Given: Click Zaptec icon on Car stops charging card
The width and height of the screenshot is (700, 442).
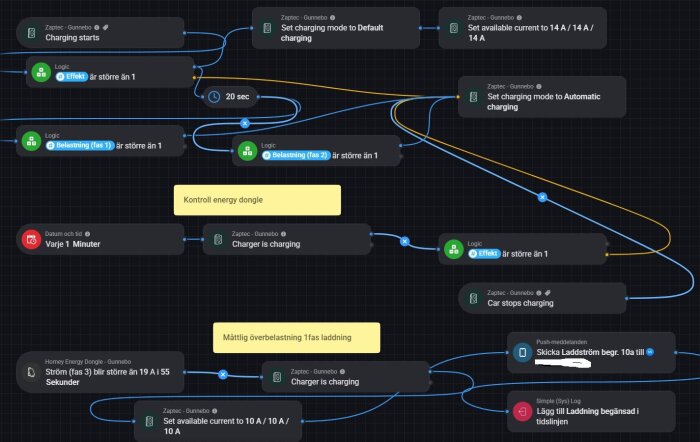Looking at the screenshot, I should [473, 298].
